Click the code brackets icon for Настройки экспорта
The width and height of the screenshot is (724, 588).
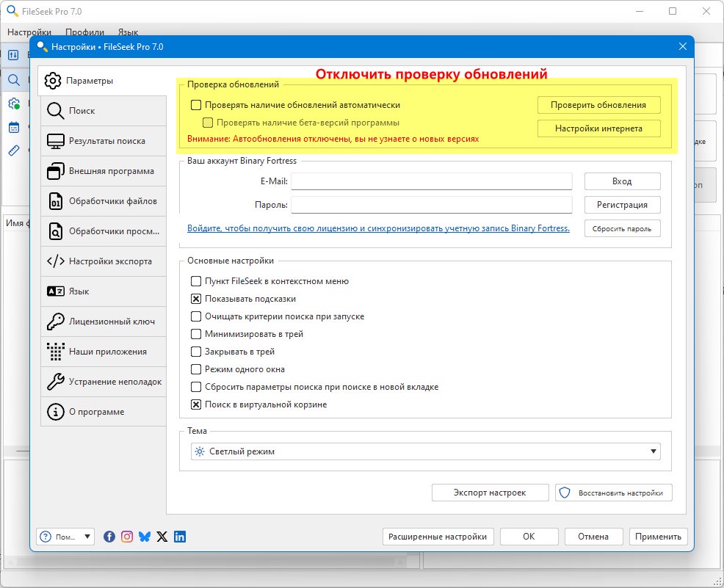pos(55,261)
